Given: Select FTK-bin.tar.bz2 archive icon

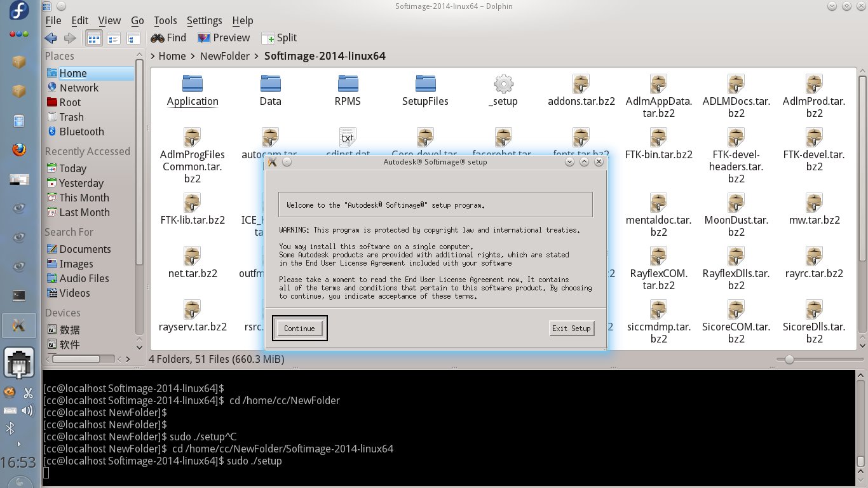Looking at the screenshot, I should point(659,137).
